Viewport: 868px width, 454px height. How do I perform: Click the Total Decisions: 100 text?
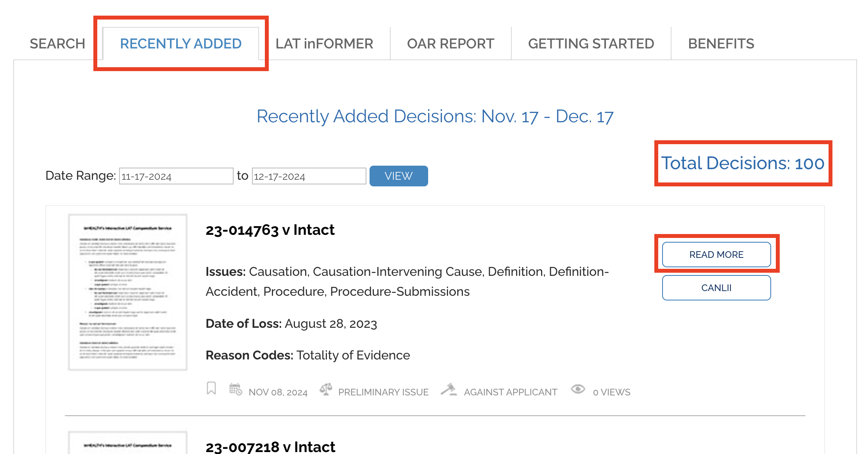coord(743,163)
